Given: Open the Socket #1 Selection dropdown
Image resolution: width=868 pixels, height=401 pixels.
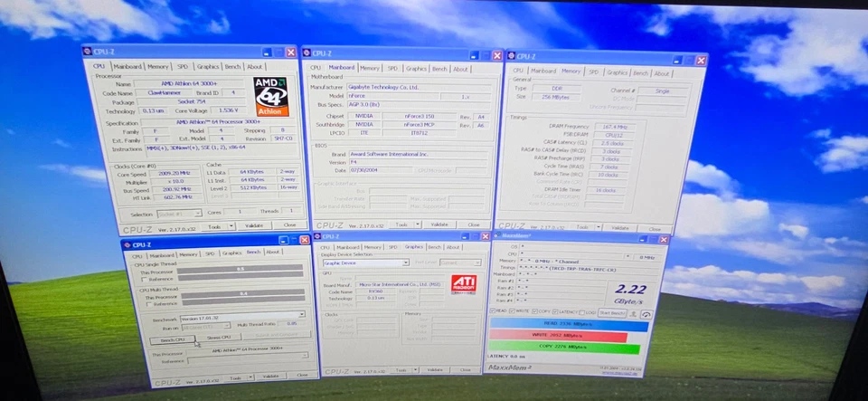Looking at the screenshot, I should (x=198, y=214).
